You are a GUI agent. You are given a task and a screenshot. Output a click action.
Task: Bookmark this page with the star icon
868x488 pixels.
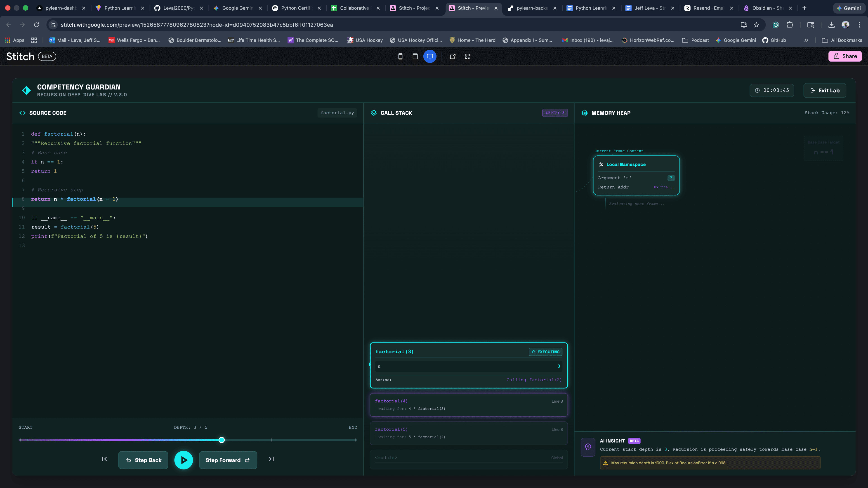tap(756, 25)
